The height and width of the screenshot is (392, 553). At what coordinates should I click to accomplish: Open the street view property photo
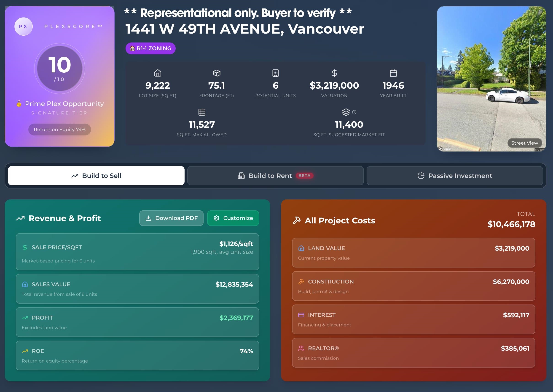click(491, 79)
